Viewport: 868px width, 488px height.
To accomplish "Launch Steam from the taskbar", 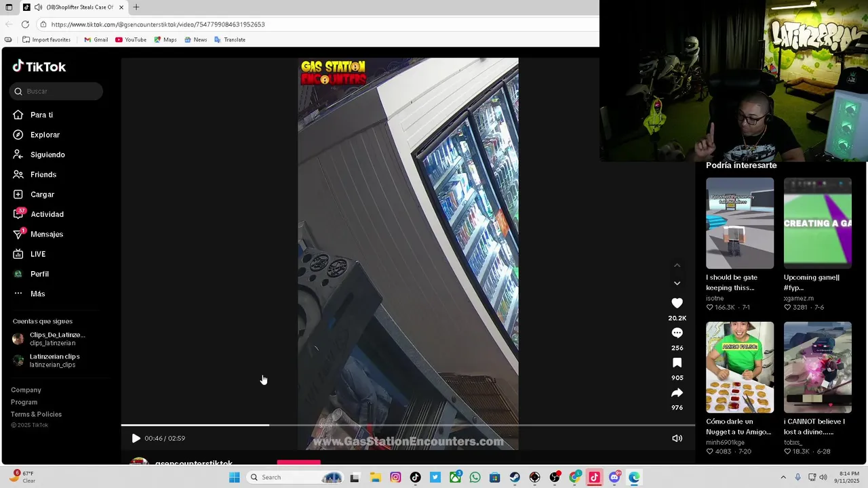I will pyautogui.click(x=515, y=477).
